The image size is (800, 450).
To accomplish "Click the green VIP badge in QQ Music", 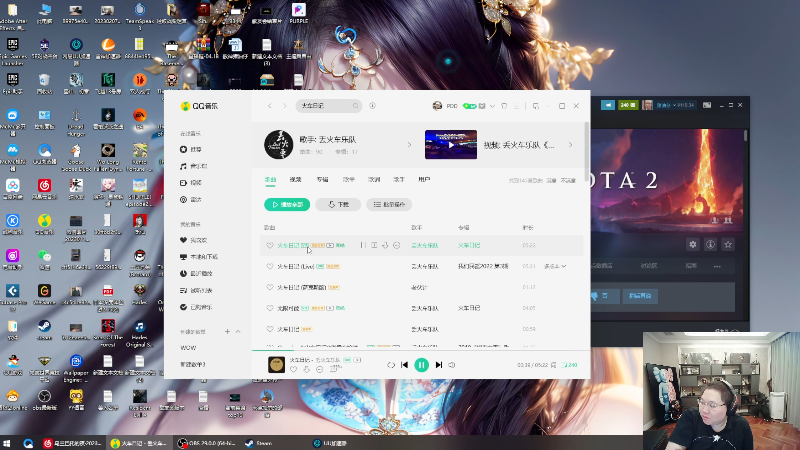I will tap(469, 106).
